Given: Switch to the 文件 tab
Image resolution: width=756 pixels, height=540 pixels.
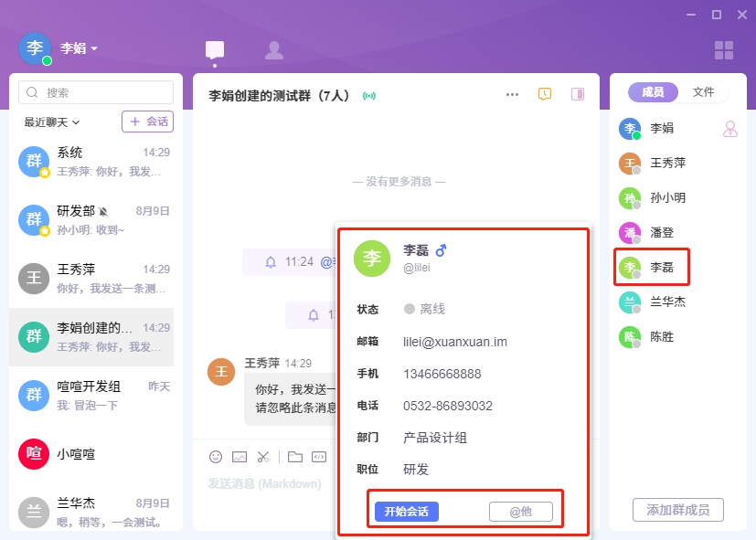Looking at the screenshot, I should coord(703,92).
